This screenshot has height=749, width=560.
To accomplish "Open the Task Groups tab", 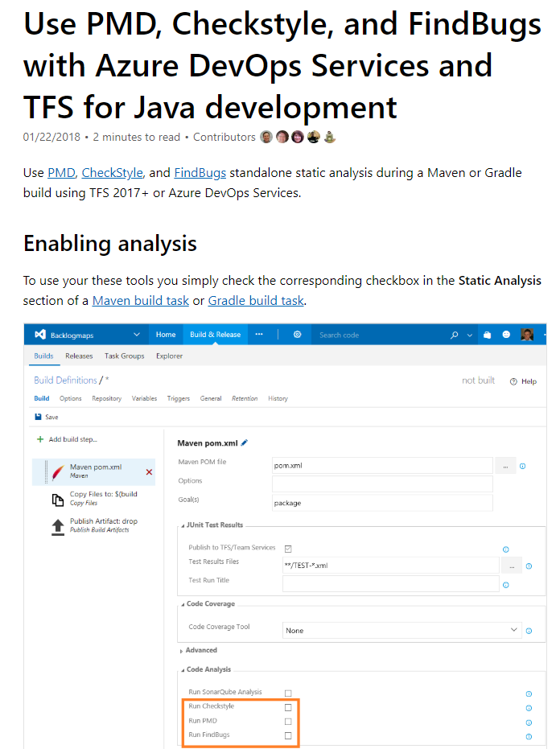I will (x=124, y=356).
